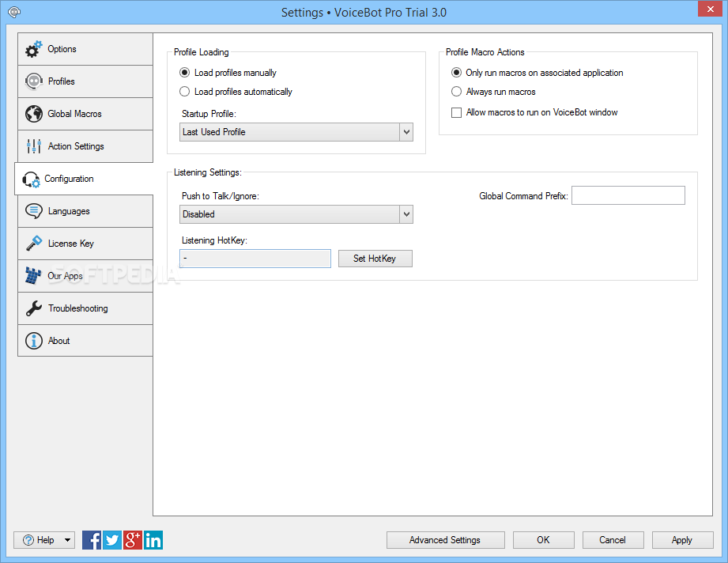The height and width of the screenshot is (563, 728).
Task: Click the Configuration headset icon
Action: (x=31, y=179)
